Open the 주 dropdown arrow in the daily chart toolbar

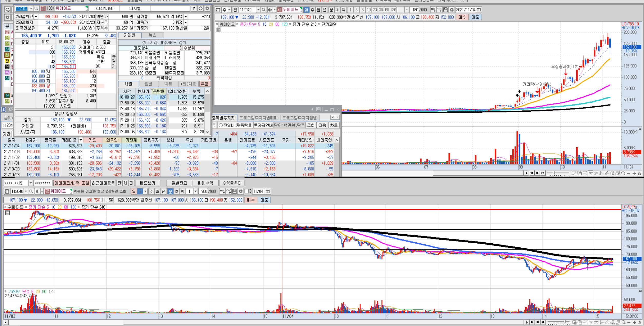229,10
